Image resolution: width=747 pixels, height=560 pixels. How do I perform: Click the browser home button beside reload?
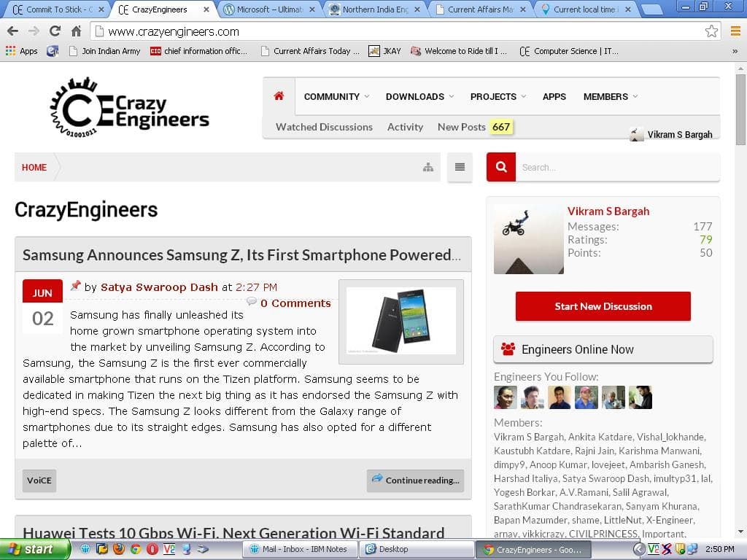click(x=76, y=31)
